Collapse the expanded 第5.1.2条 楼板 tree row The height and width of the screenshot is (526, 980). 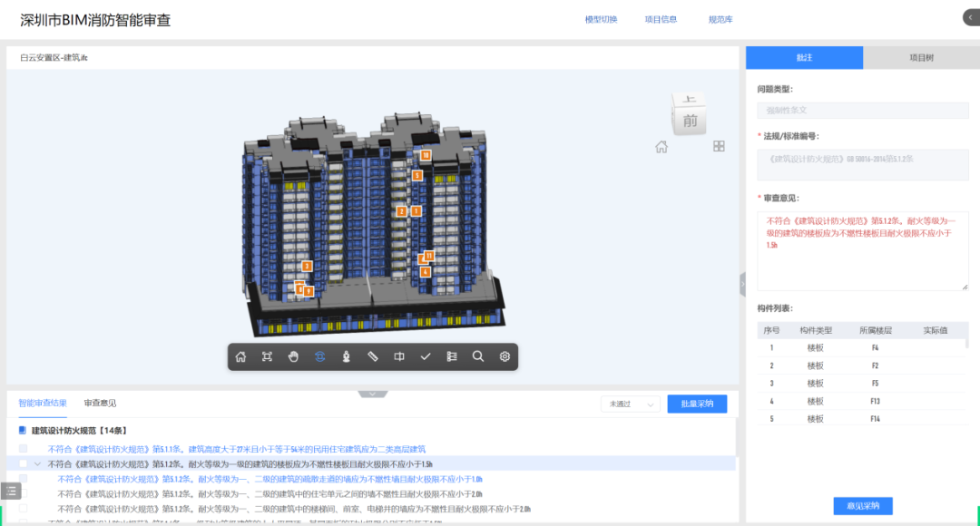click(x=37, y=463)
